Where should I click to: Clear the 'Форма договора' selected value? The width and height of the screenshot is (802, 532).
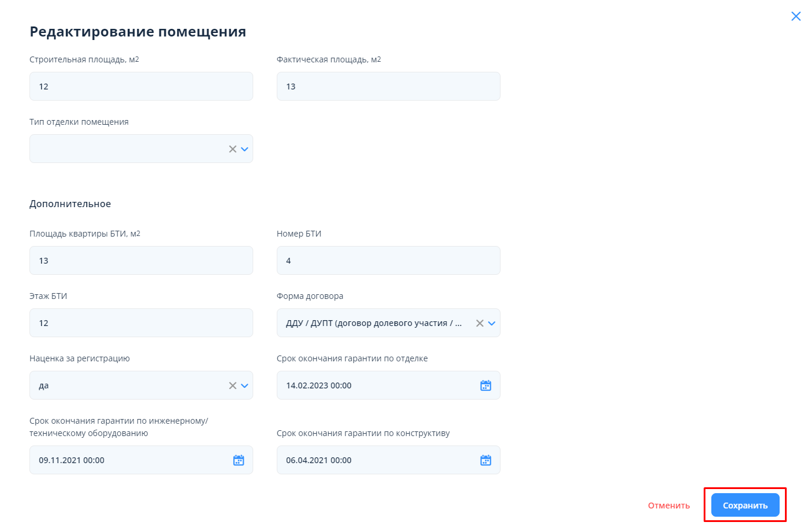(x=480, y=323)
